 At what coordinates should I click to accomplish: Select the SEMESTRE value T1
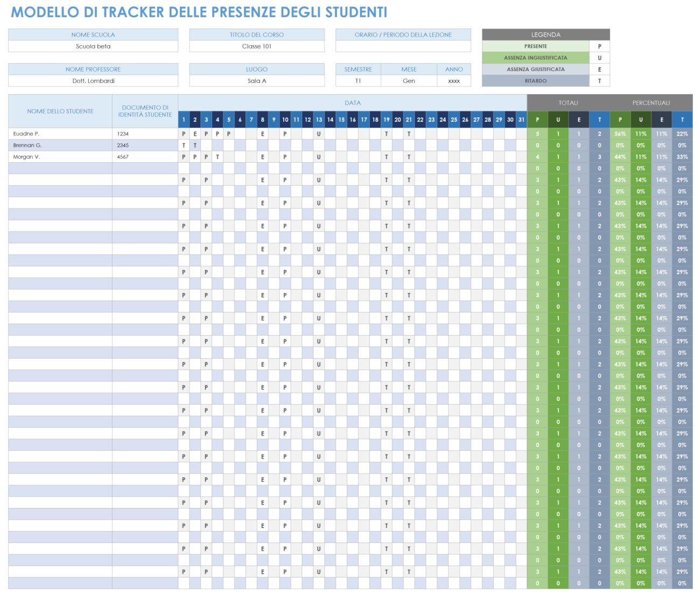[x=358, y=81]
